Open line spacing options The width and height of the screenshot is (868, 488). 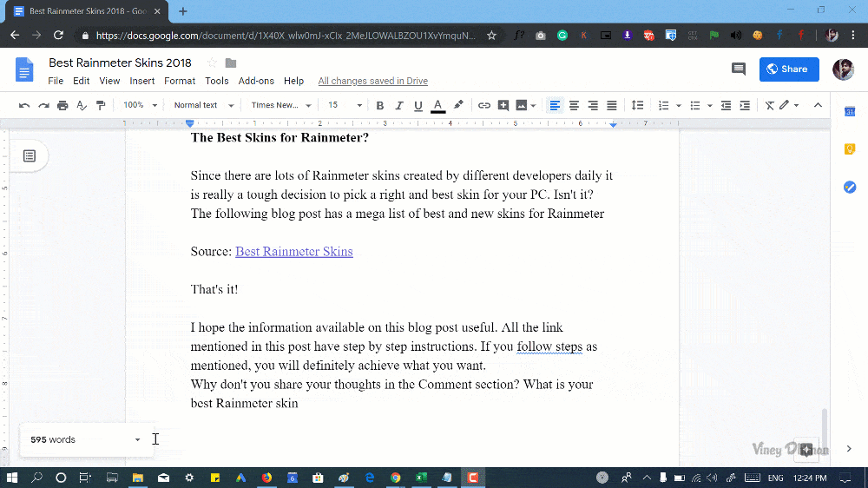[637, 105]
